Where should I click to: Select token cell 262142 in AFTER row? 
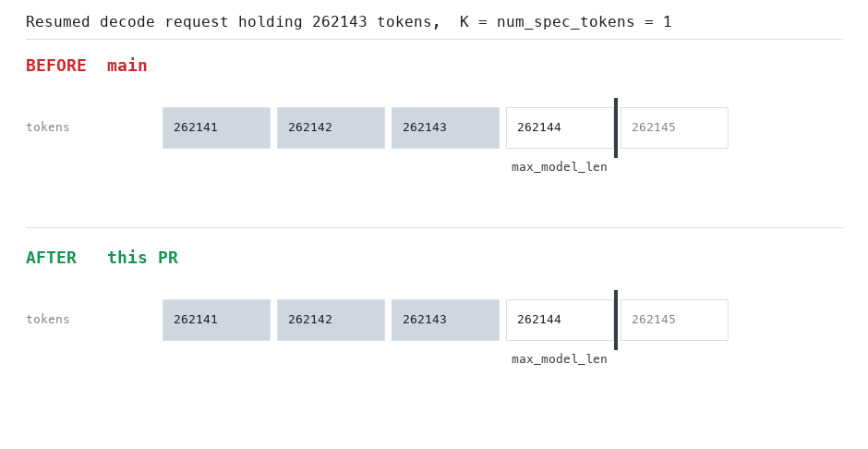331,320
